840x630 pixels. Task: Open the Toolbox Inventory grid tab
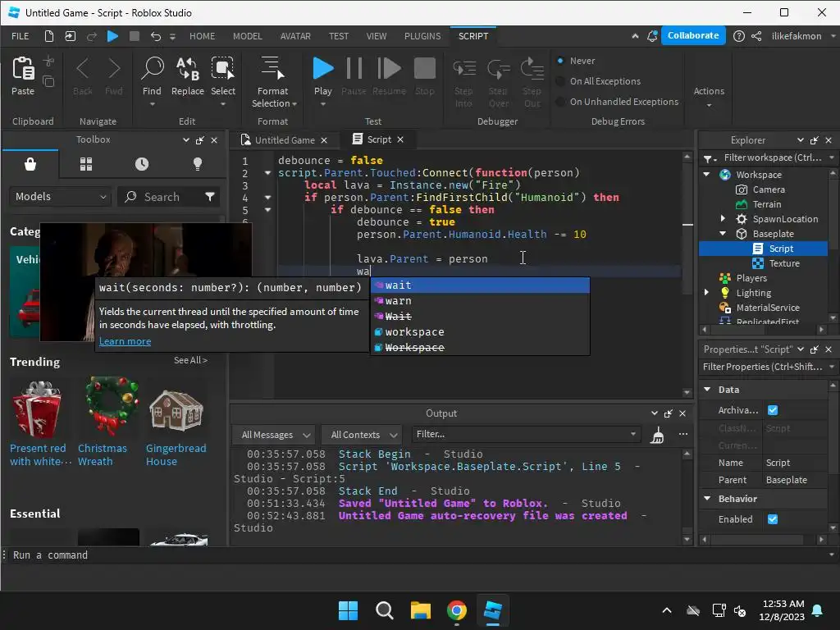tap(86, 164)
